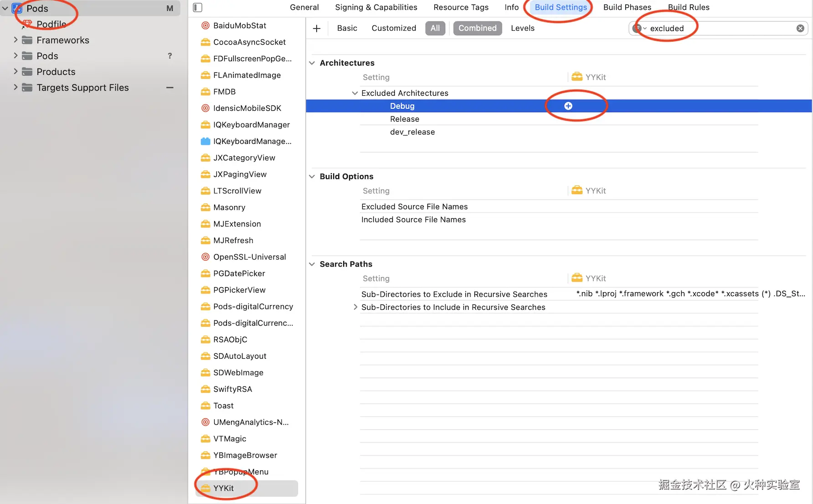
Task: Select the SDWebImage target icon
Action: click(206, 372)
